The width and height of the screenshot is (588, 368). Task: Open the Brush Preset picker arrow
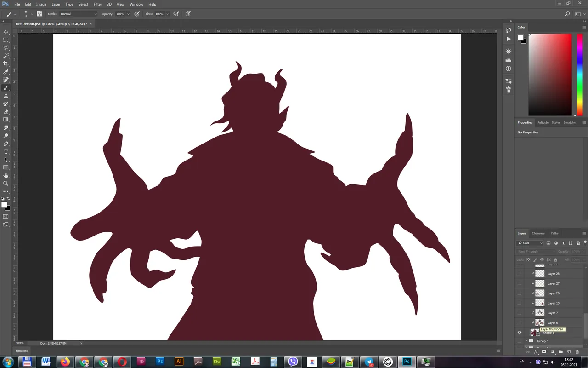click(x=32, y=14)
